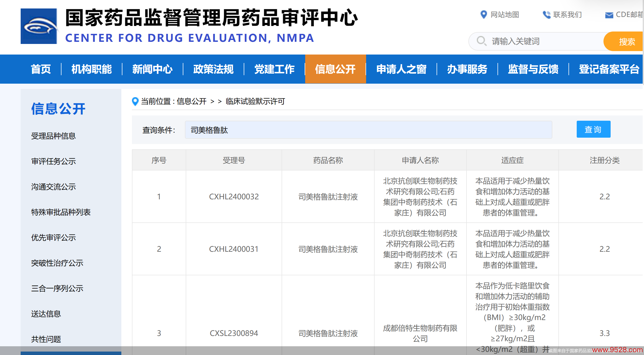Open 新闻中心 navigation item

click(x=153, y=69)
